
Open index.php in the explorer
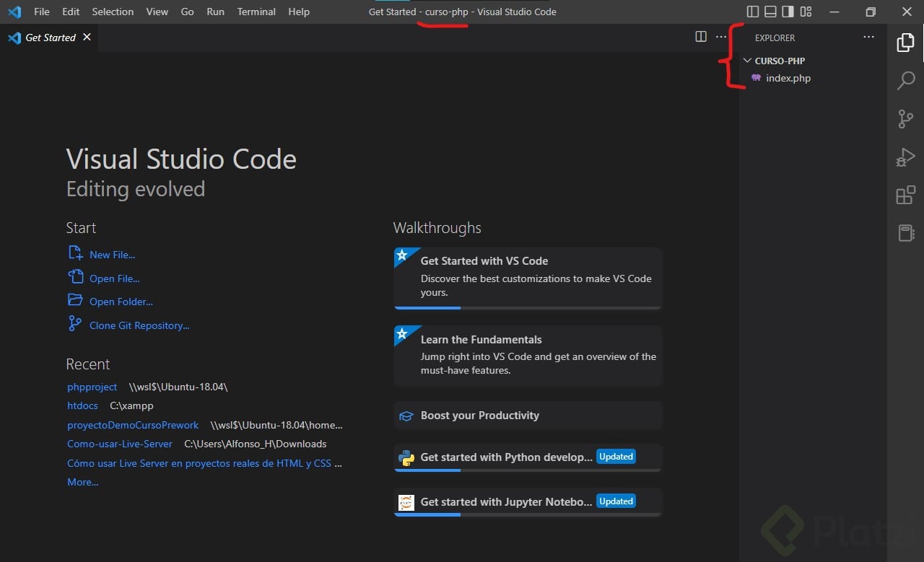[788, 78]
